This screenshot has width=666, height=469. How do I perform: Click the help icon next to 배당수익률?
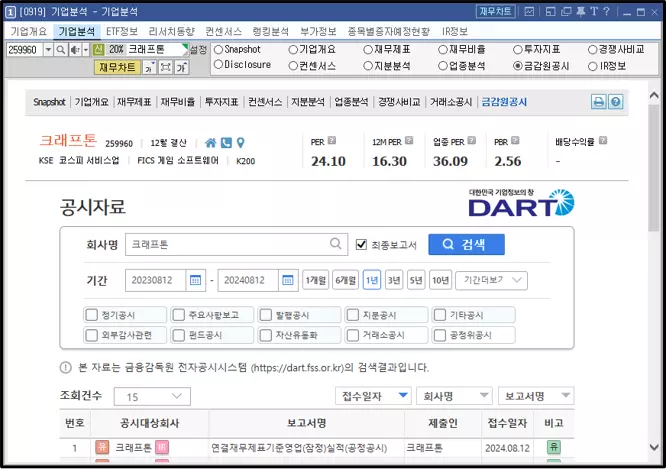[x=603, y=140]
